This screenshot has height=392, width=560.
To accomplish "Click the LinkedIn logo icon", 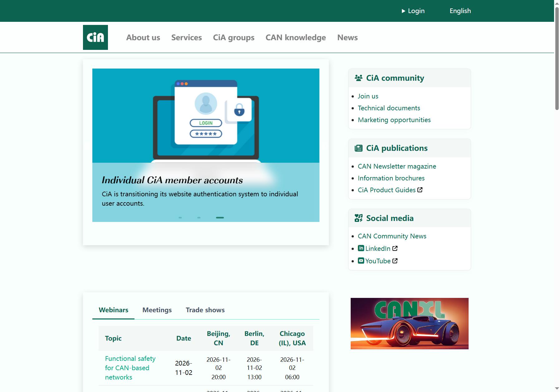I will 361,248.
